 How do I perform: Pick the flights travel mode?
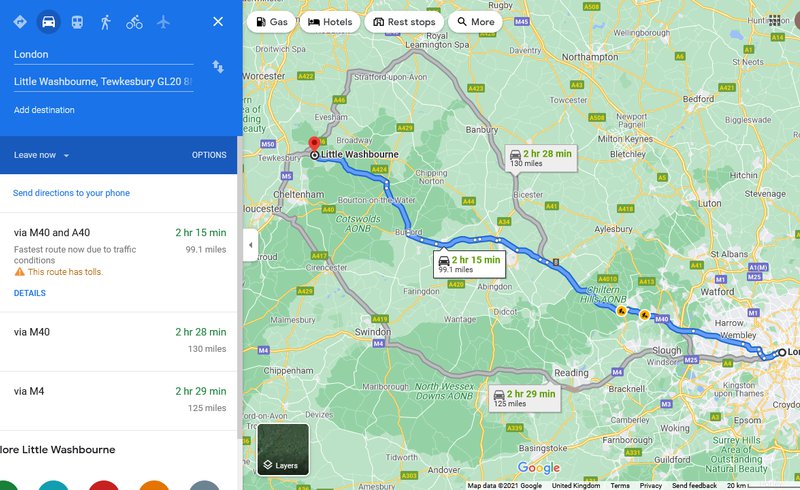163,22
